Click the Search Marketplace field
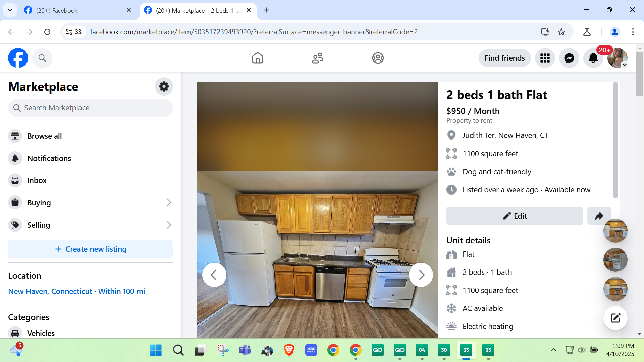Image resolution: width=644 pixels, height=362 pixels. [x=91, y=108]
